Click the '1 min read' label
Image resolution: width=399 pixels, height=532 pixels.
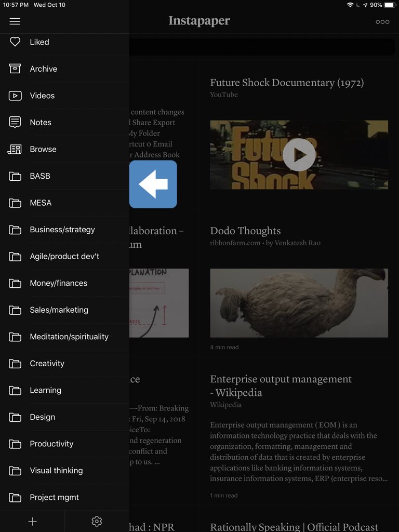pyautogui.click(x=223, y=495)
